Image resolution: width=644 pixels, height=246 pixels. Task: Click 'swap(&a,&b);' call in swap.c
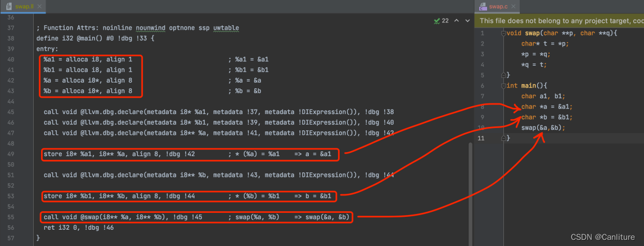[x=543, y=127]
